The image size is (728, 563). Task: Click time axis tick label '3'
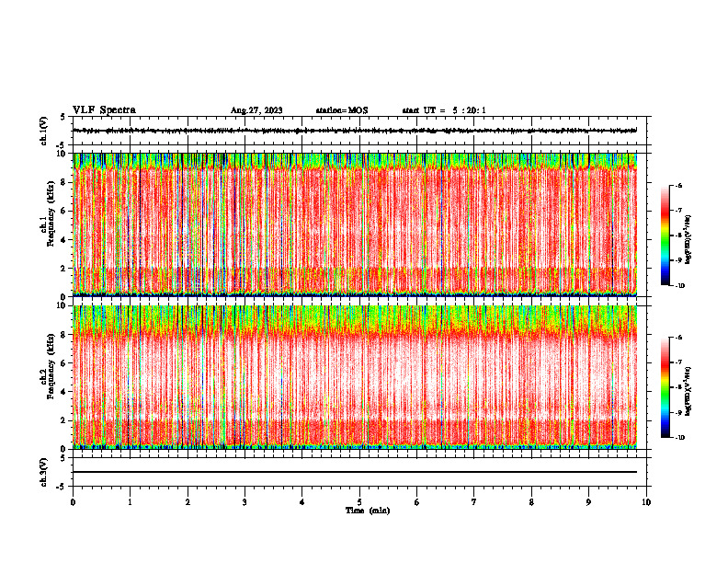tap(245, 502)
